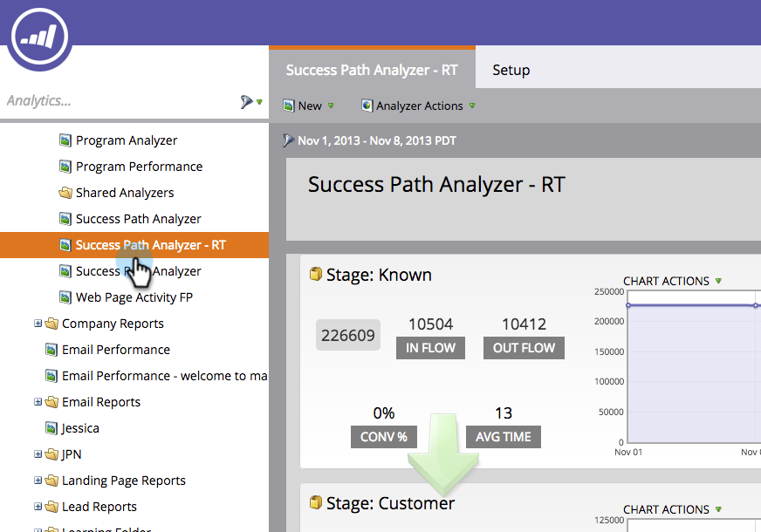
Task: Click the New report icon in the toolbar
Action: [288, 105]
